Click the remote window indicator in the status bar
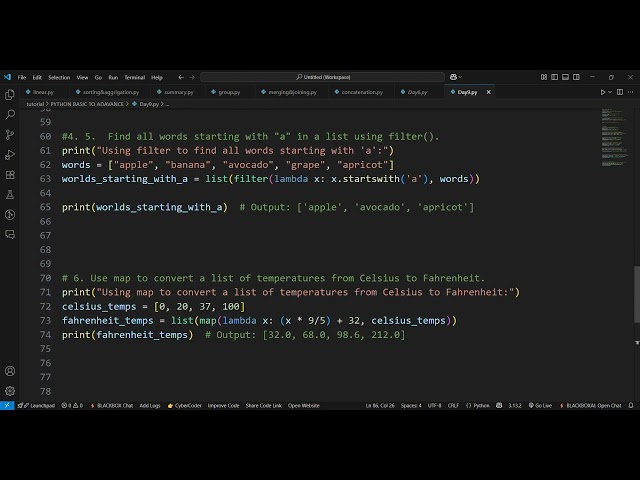 click(7, 406)
